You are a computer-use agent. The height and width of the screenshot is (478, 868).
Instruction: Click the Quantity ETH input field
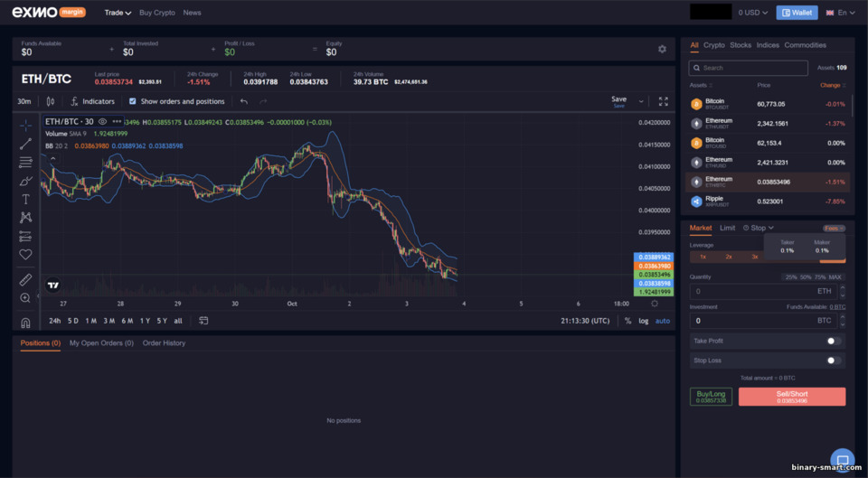763,291
